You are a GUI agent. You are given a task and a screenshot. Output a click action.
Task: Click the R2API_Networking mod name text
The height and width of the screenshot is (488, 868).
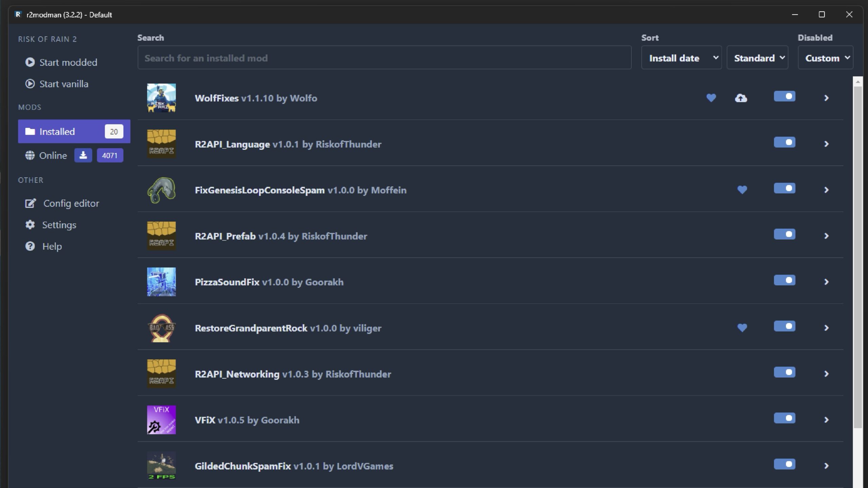(x=237, y=374)
